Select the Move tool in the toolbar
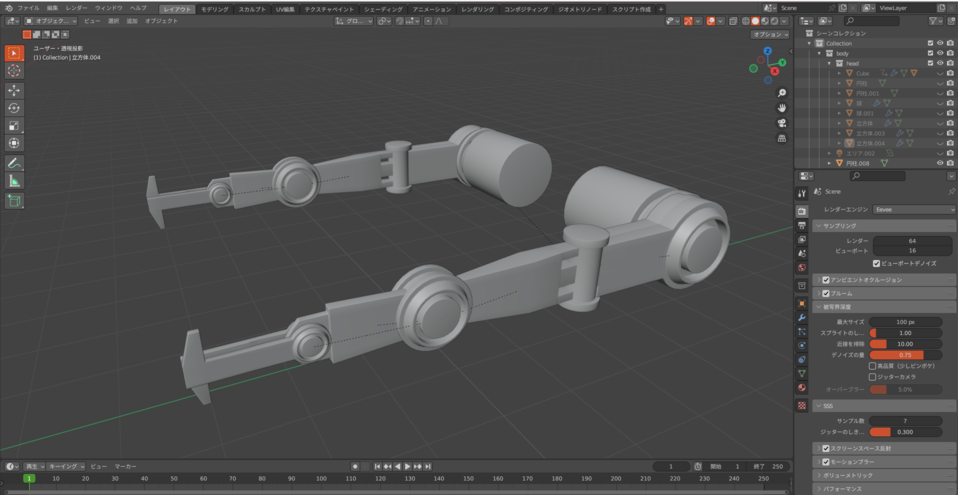 click(x=14, y=89)
